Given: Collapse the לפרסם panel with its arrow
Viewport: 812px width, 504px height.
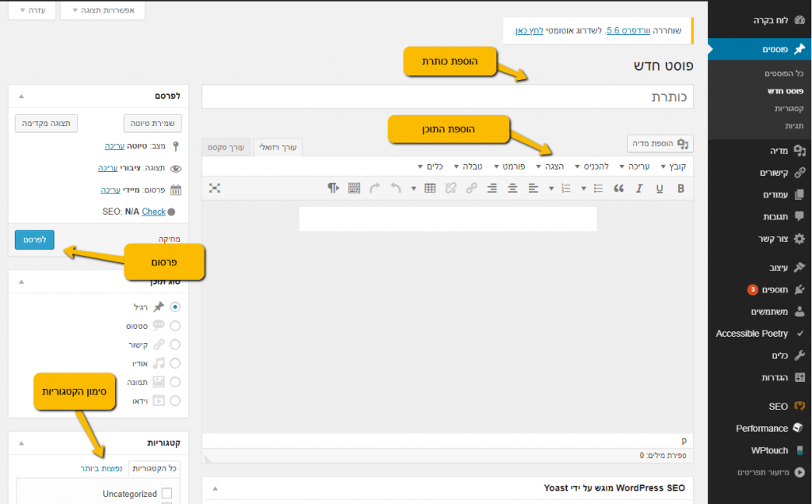Looking at the screenshot, I should click(21, 96).
